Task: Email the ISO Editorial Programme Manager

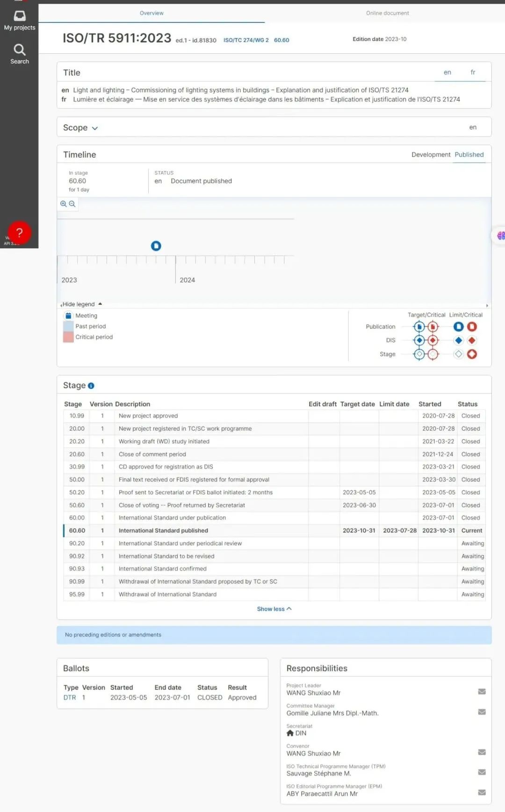Action: click(482, 792)
